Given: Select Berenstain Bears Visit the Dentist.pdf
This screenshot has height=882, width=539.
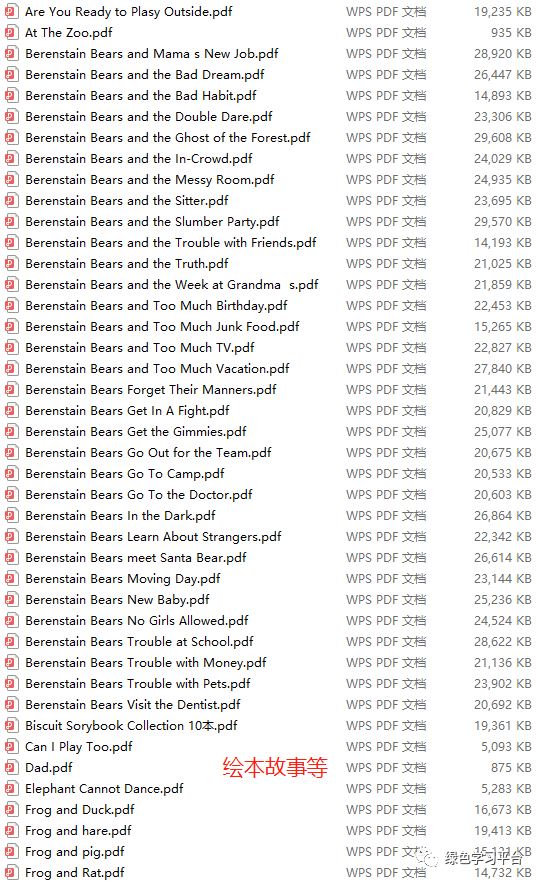Looking at the screenshot, I should [x=133, y=705].
